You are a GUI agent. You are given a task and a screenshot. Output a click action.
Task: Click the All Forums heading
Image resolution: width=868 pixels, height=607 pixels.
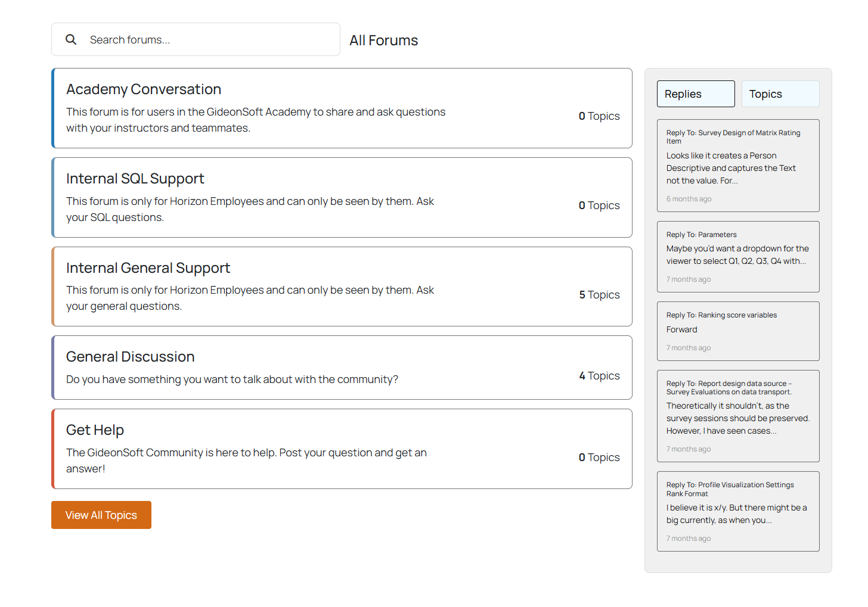383,41
